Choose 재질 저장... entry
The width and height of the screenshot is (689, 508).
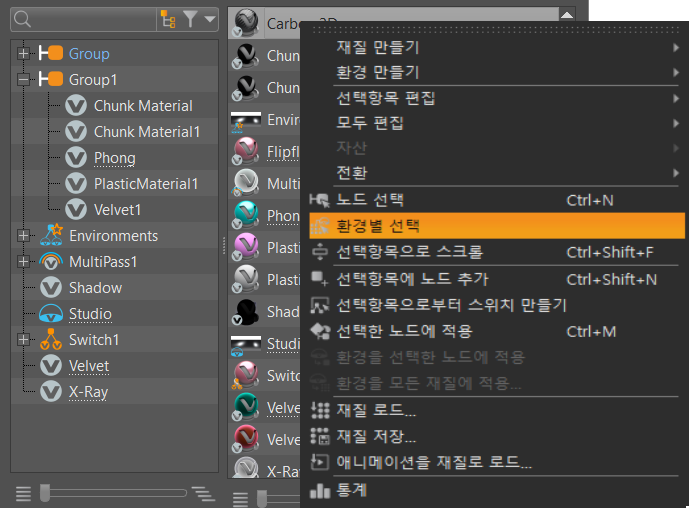497,436
